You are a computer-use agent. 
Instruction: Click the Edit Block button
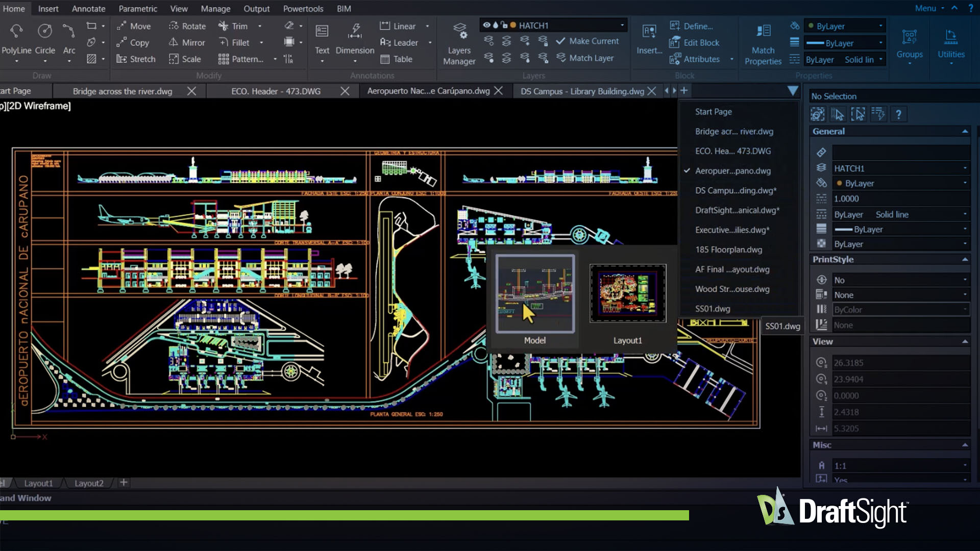[694, 43]
